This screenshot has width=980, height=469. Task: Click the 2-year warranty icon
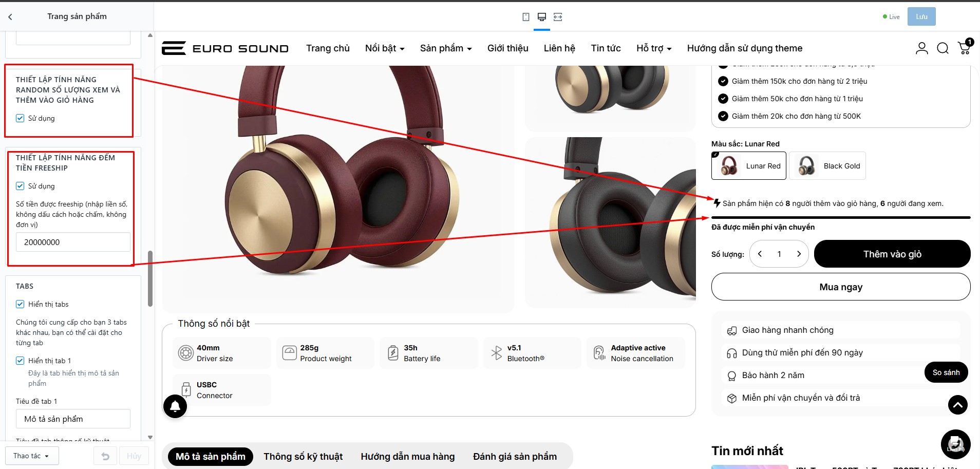732,376
